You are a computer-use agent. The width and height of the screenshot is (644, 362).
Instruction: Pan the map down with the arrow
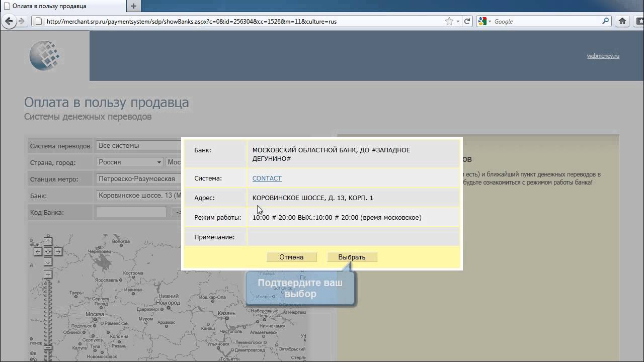[x=48, y=261]
